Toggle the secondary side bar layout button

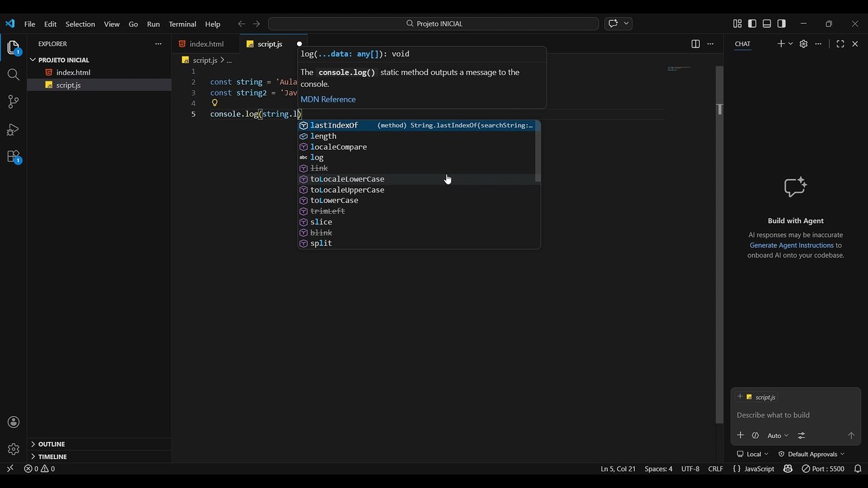[x=782, y=24]
